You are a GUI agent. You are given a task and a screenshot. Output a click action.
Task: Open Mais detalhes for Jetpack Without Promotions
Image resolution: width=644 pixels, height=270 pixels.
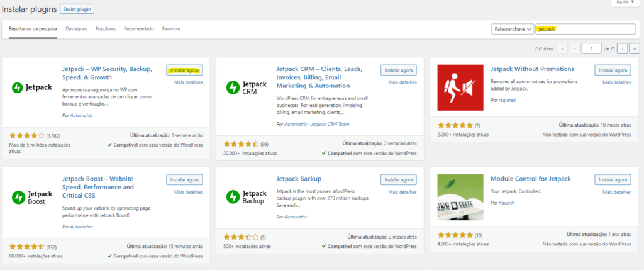tap(616, 82)
